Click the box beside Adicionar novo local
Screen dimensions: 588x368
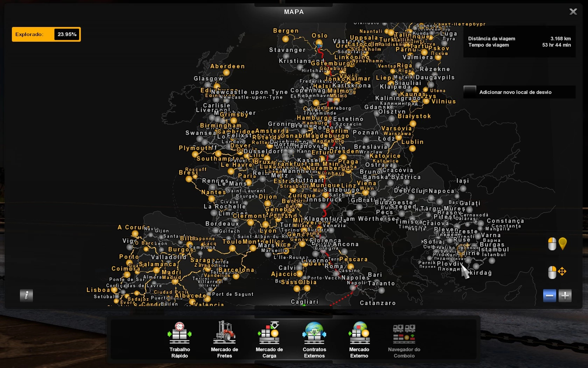coord(470,91)
